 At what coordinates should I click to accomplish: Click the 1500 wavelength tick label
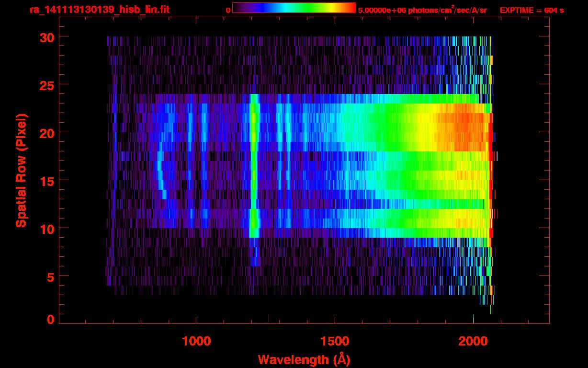[335, 341]
